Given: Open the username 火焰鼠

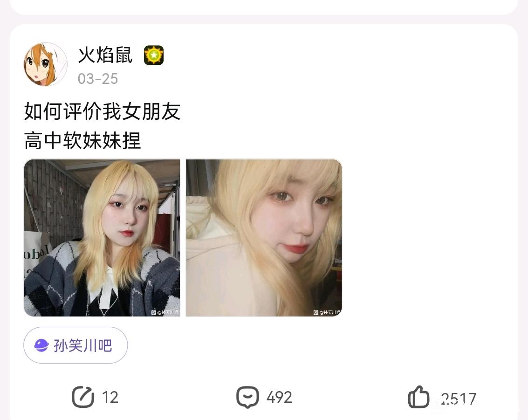Looking at the screenshot, I should [105, 55].
